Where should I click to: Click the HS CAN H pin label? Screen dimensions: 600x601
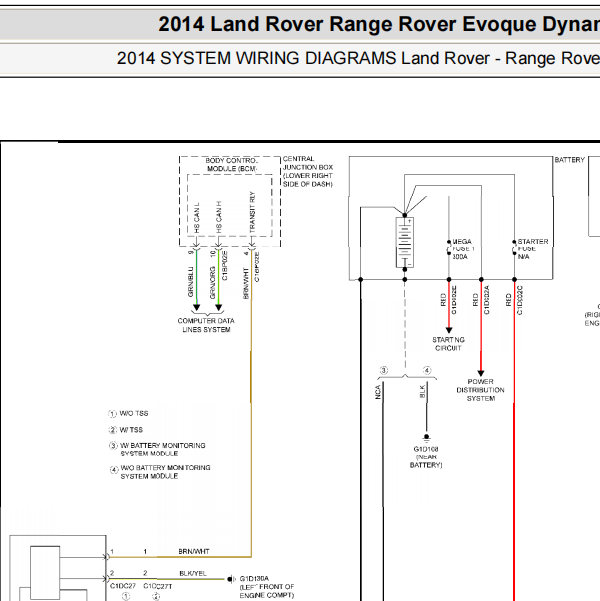coord(219,217)
